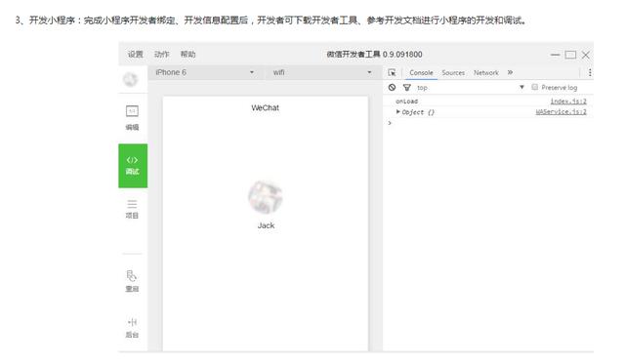Switch to the Console tab

coord(421,72)
